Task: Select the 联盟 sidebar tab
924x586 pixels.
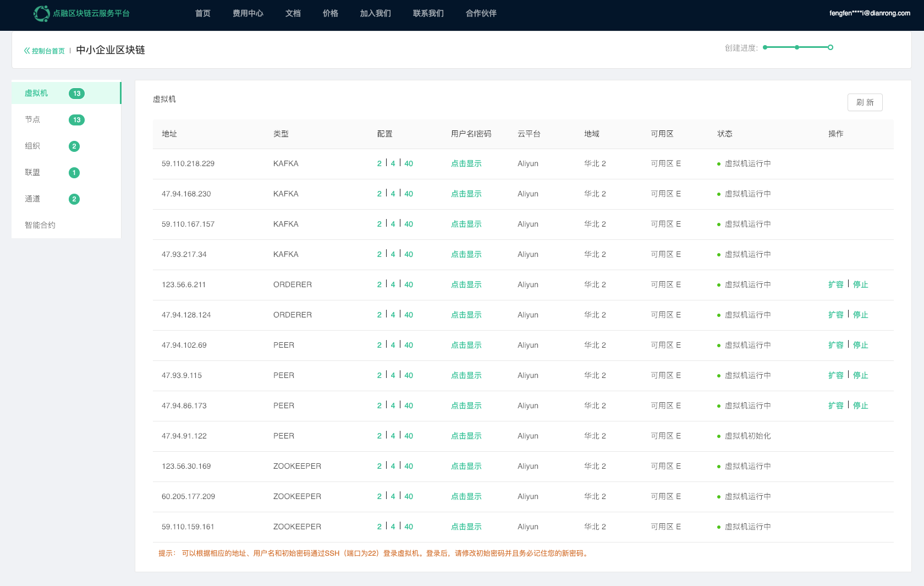Action: coord(66,172)
